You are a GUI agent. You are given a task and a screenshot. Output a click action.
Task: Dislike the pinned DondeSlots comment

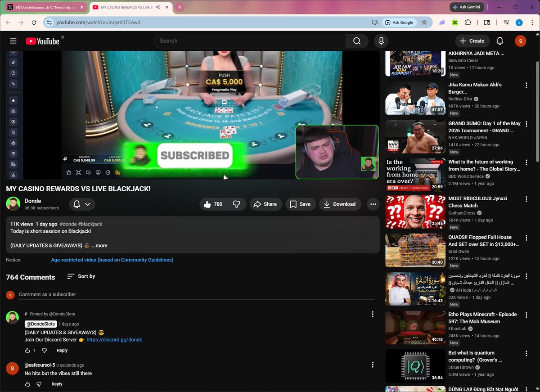point(44,350)
